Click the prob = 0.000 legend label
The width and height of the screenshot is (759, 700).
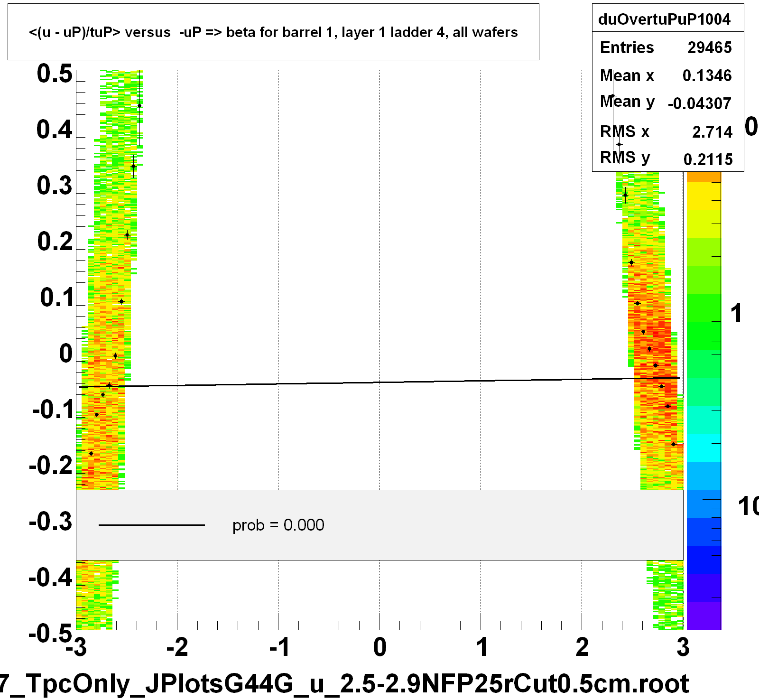278,525
